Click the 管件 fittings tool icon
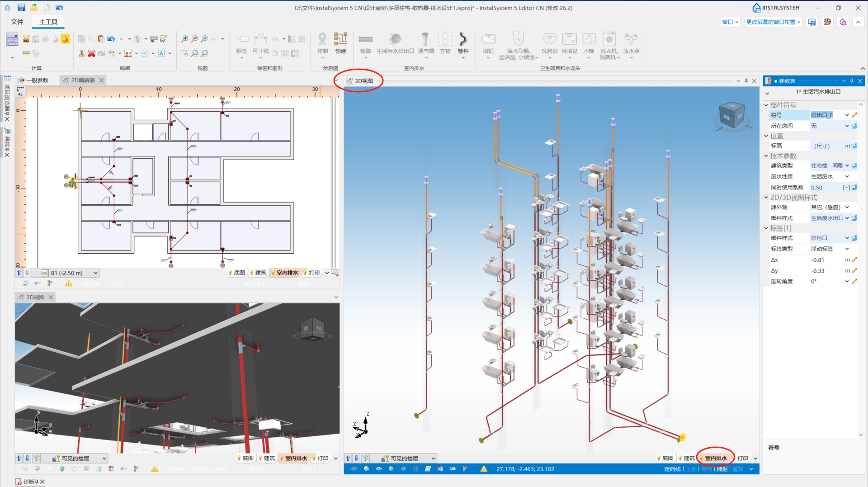The height and width of the screenshot is (487, 868). (x=463, y=44)
